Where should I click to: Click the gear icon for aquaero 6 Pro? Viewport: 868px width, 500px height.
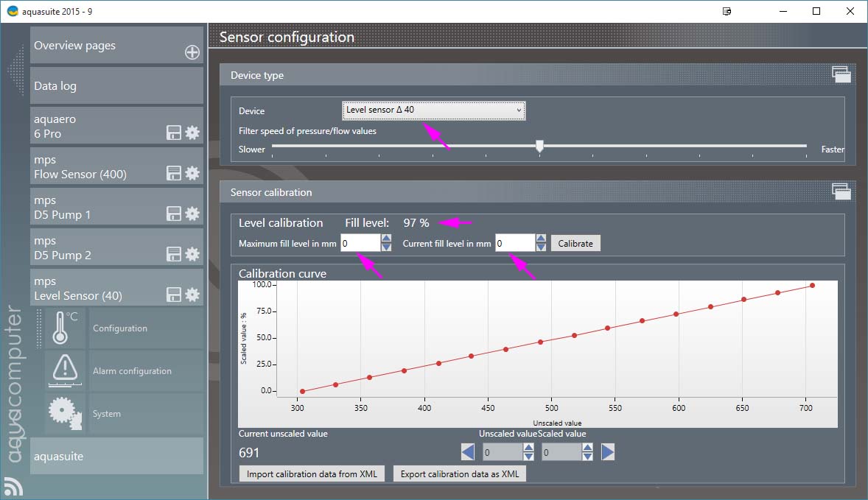coord(192,133)
